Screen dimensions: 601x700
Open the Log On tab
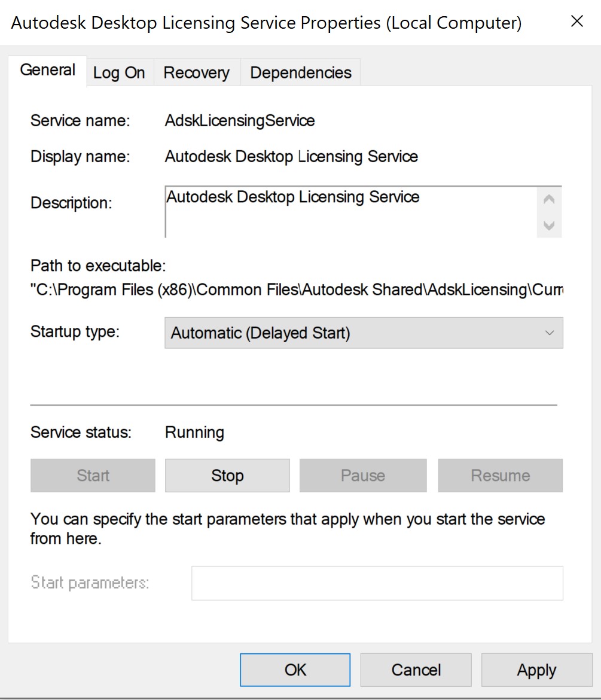(119, 73)
